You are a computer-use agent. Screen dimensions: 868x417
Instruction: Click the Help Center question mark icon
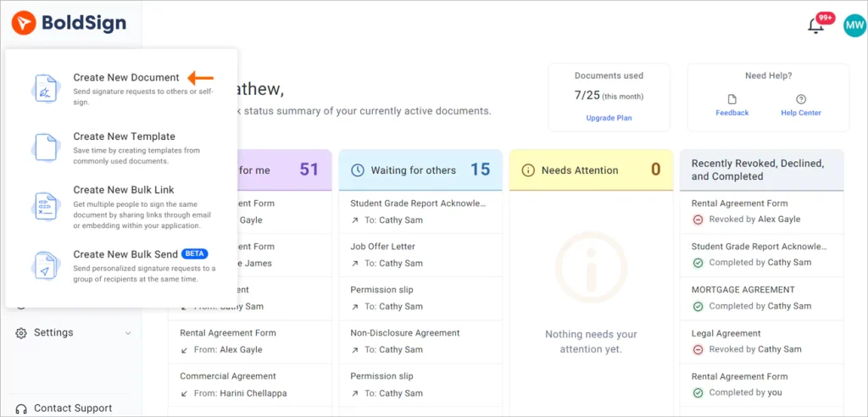pos(800,100)
